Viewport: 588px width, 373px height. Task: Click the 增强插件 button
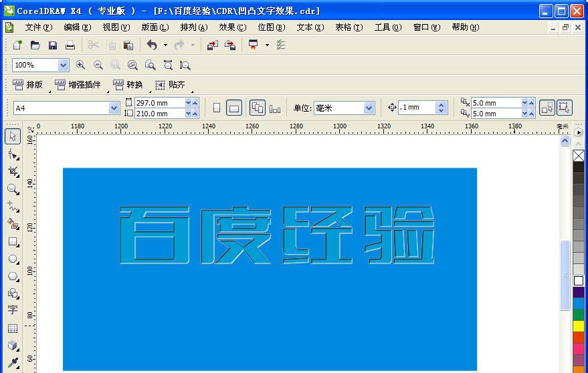[x=78, y=85]
